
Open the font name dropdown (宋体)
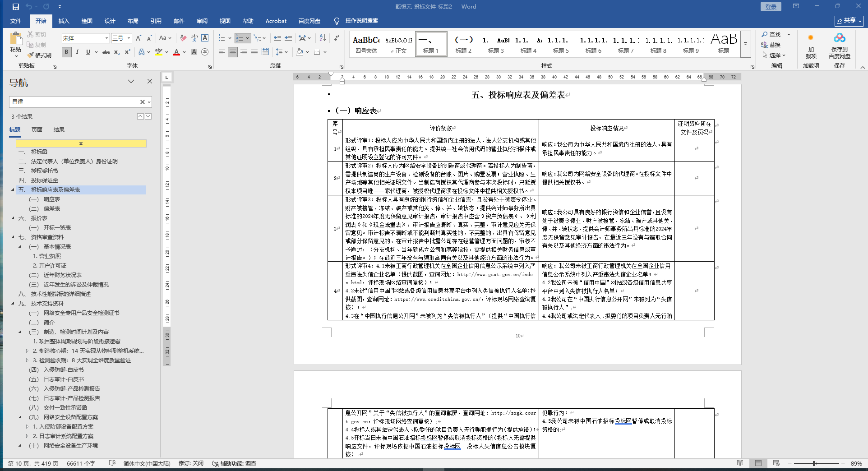pos(106,38)
